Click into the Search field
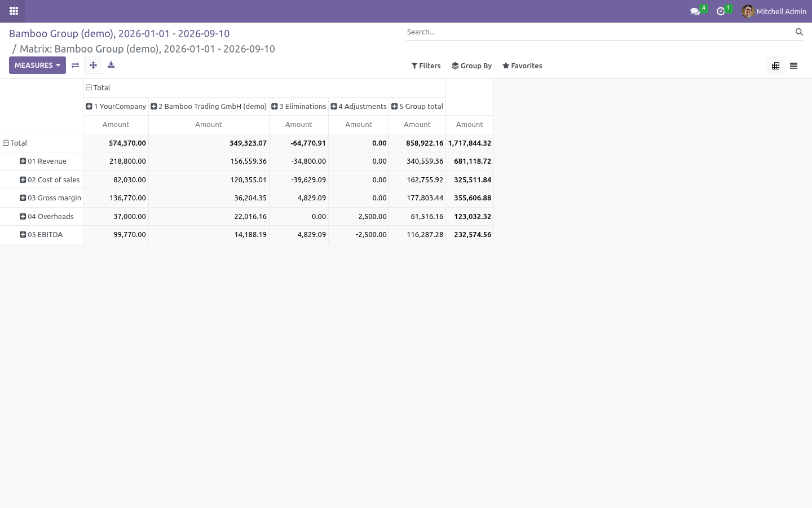 (x=598, y=32)
